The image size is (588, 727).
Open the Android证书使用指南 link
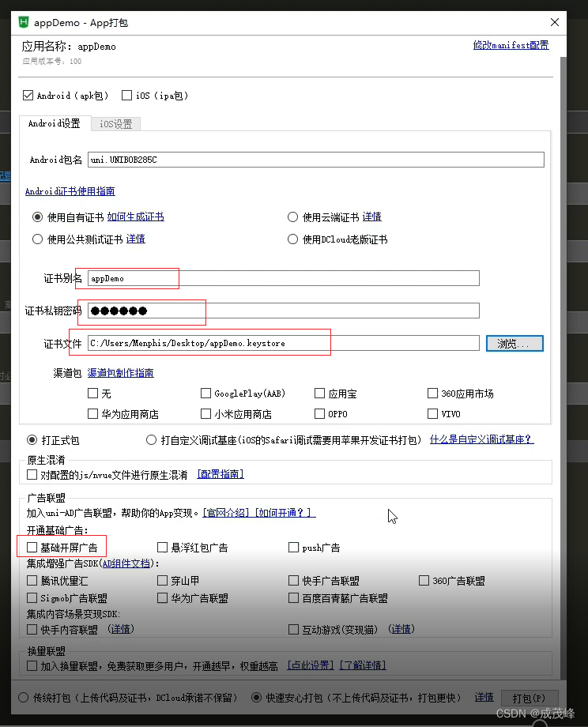point(70,191)
